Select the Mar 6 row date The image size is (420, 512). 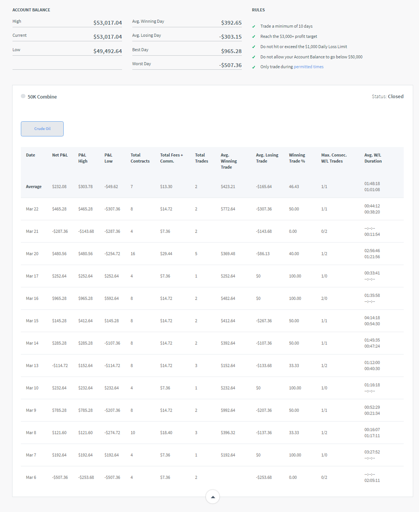click(31, 478)
